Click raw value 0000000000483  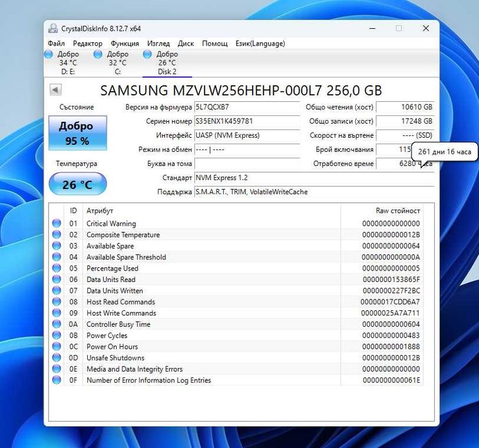[391, 335]
